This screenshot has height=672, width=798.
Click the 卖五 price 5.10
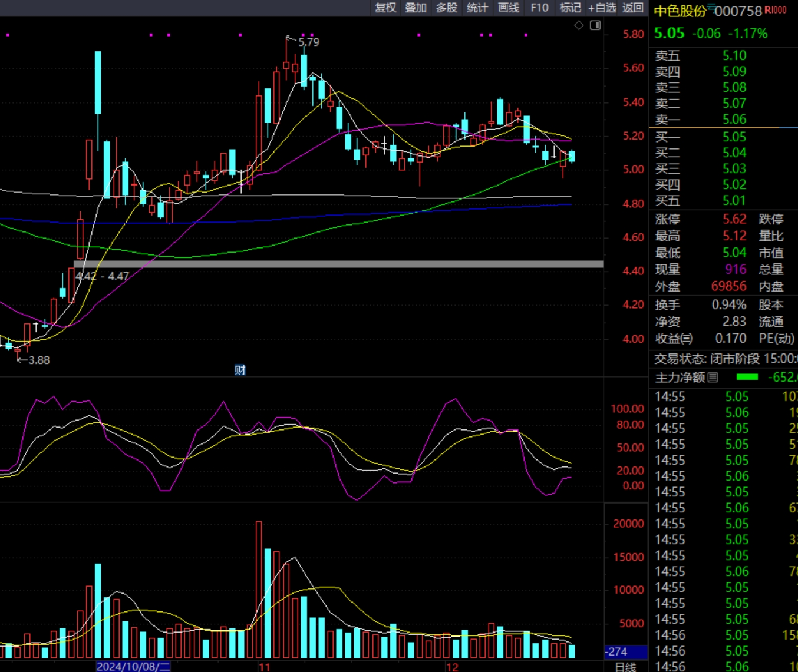734,55
